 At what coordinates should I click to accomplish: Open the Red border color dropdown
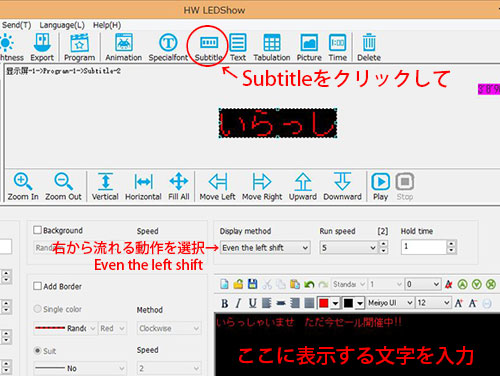113,328
